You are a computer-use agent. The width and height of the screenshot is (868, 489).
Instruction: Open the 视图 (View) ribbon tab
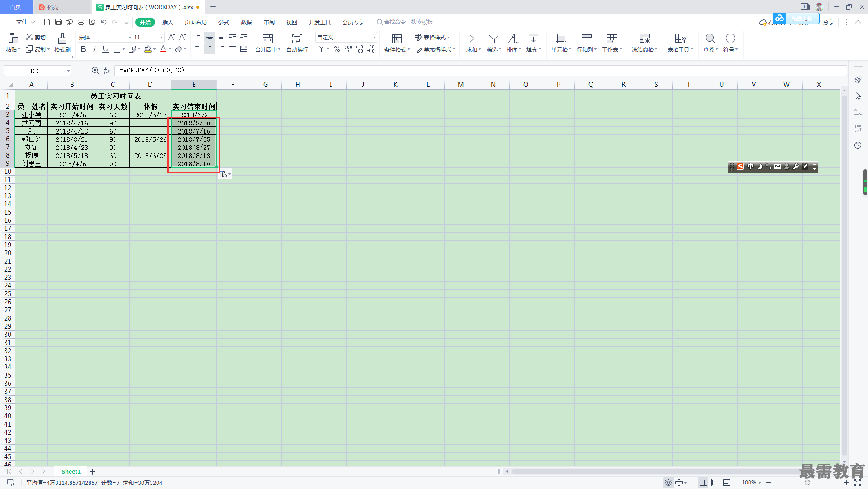[x=292, y=22]
